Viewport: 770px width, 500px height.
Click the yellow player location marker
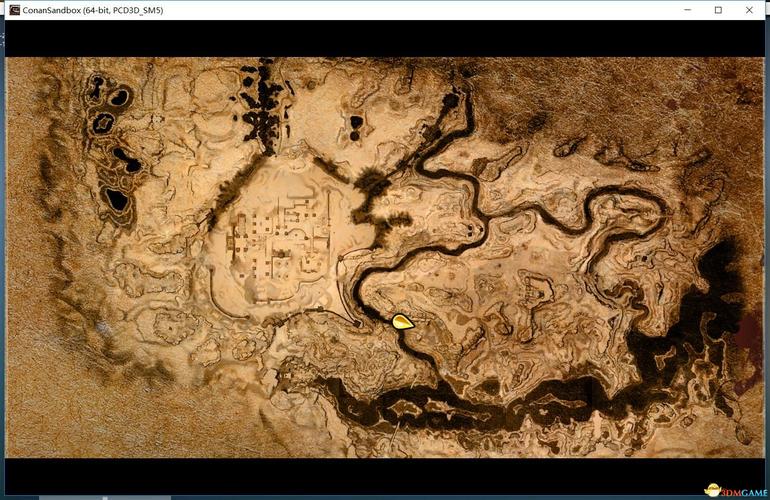403,322
